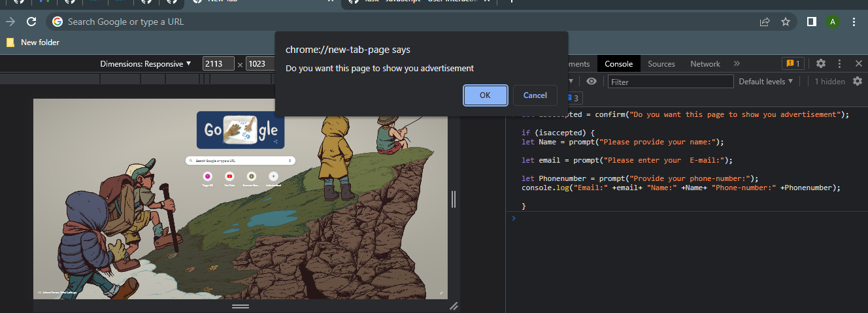This screenshot has height=313, width=868.
Task: Open the Chrome three-dot menu
Action: (x=854, y=22)
